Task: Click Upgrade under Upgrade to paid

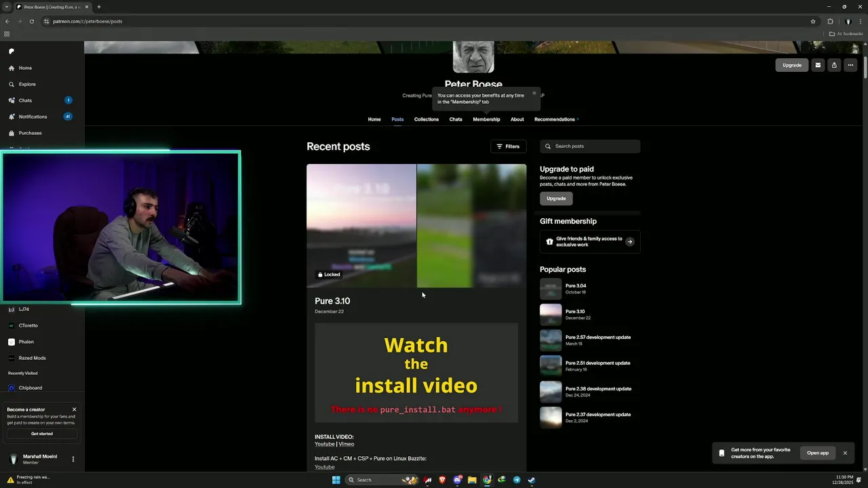Action: coord(556,199)
